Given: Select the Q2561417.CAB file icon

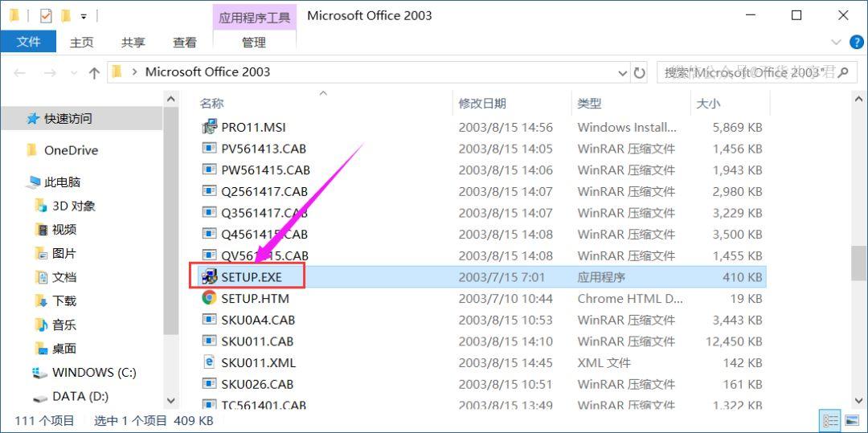Looking at the screenshot, I should tap(209, 191).
